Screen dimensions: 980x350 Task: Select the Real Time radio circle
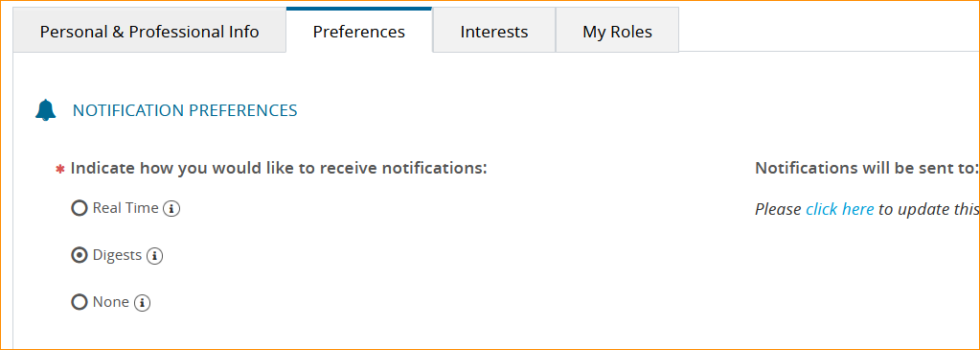click(80, 208)
